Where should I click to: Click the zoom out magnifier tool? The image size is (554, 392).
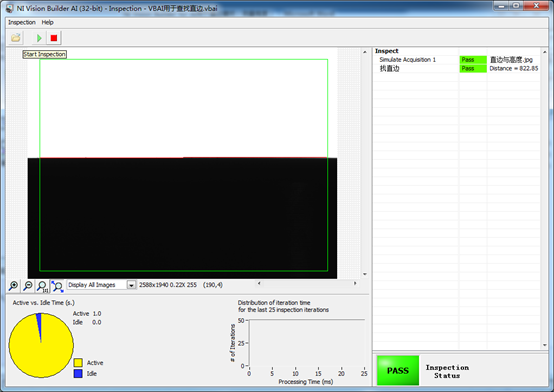[28, 286]
